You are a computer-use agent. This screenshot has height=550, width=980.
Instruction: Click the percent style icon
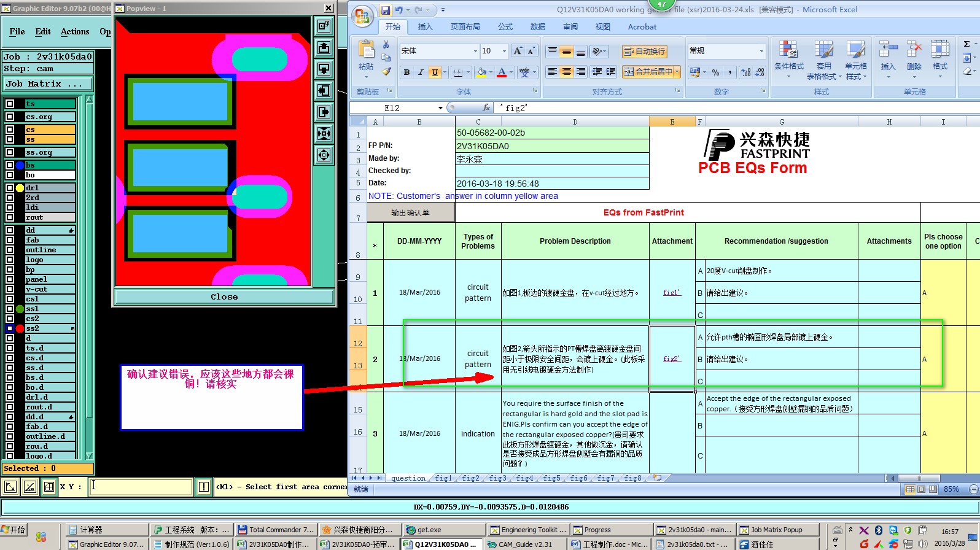coord(716,72)
